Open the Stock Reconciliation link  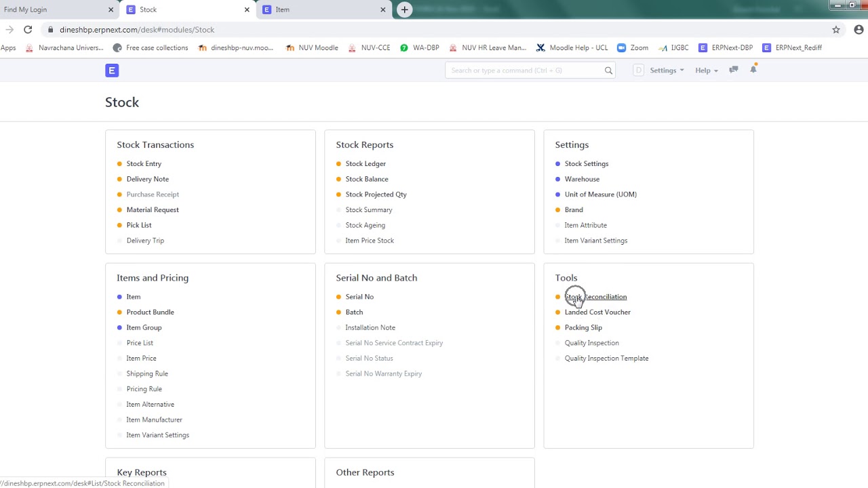pos(597,297)
